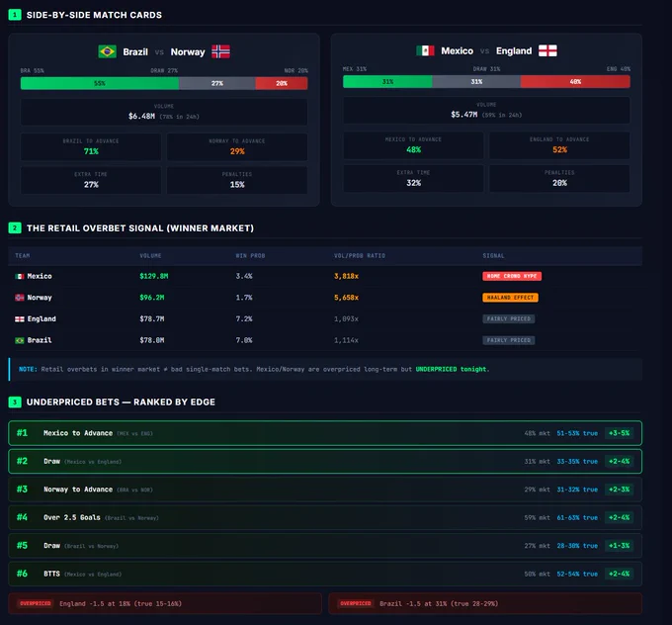Click section badge 3 beside Underpriced Bets
672x625 pixels.
[15, 402]
